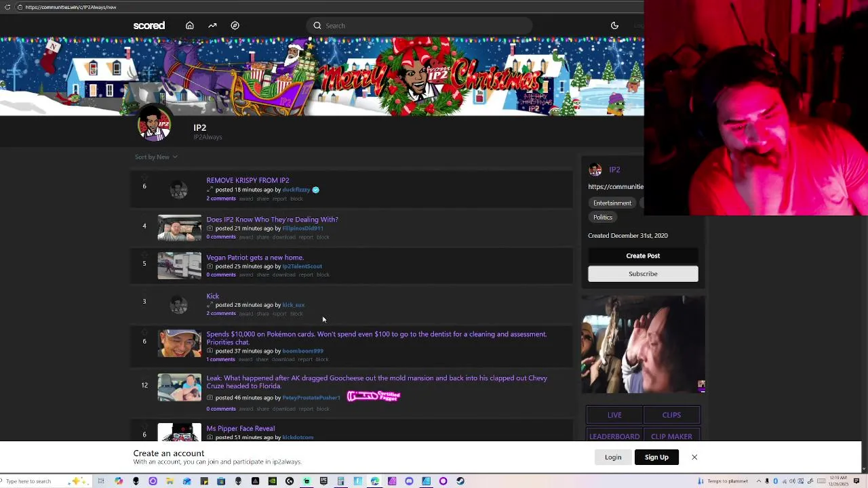
Task: Open the scored home icon in navbar
Action: point(190,26)
